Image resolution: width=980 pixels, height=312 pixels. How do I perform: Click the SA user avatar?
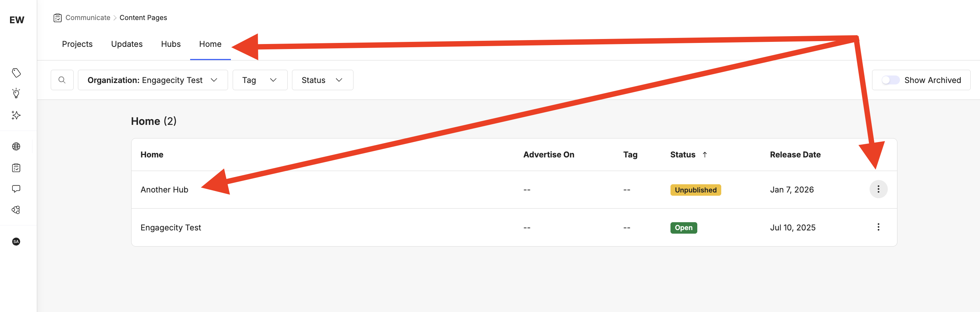[x=16, y=242]
